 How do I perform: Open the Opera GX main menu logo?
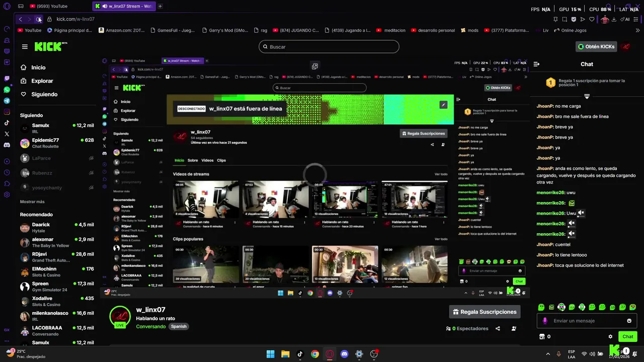(x=7, y=6)
